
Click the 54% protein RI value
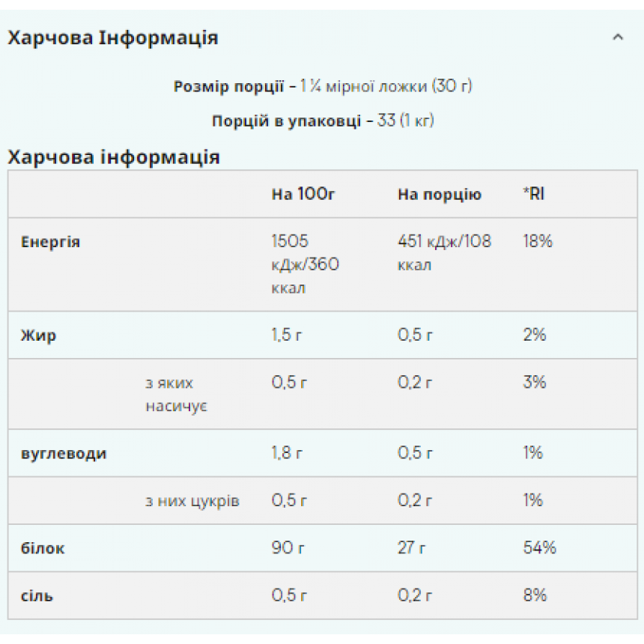pyautogui.click(x=539, y=548)
